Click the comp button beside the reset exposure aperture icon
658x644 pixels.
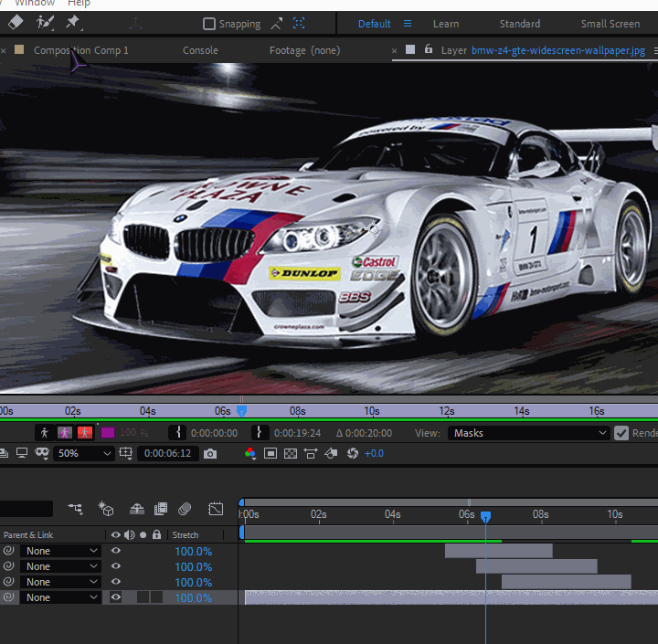[x=331, y=453]
